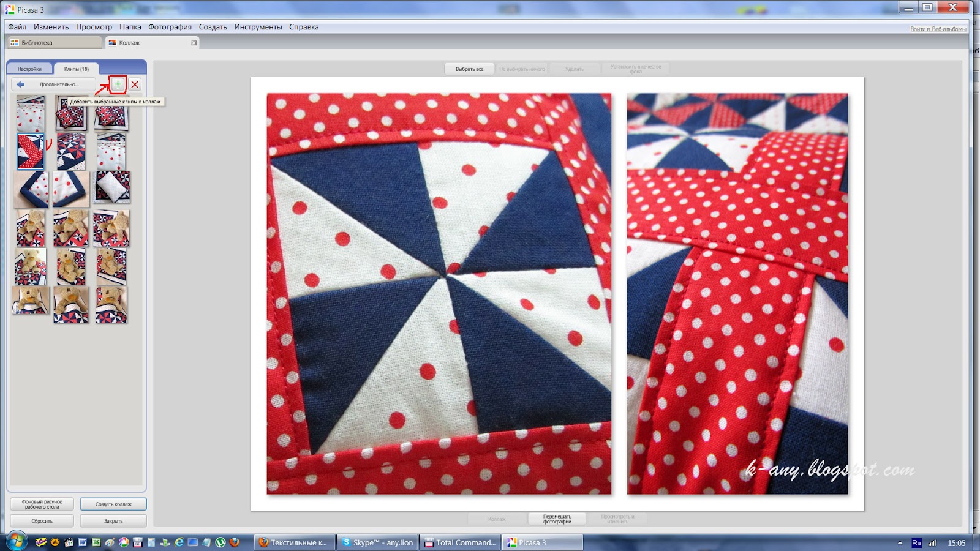
Task: Select the white pillow on quilt clip thumbnail
Action: coord(113,187)
